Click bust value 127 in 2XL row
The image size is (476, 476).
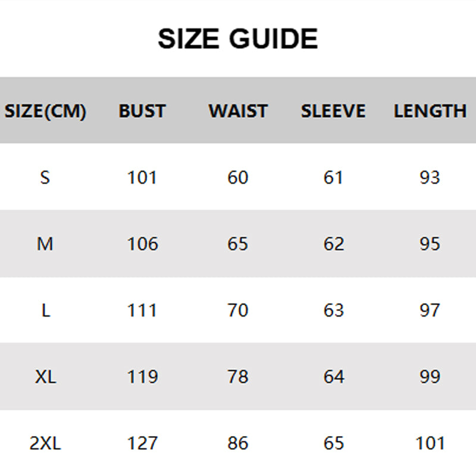pos(143,443)
